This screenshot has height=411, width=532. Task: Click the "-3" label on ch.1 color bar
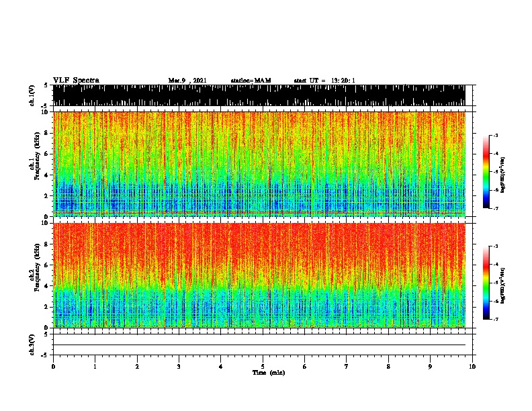click(496, 135)
